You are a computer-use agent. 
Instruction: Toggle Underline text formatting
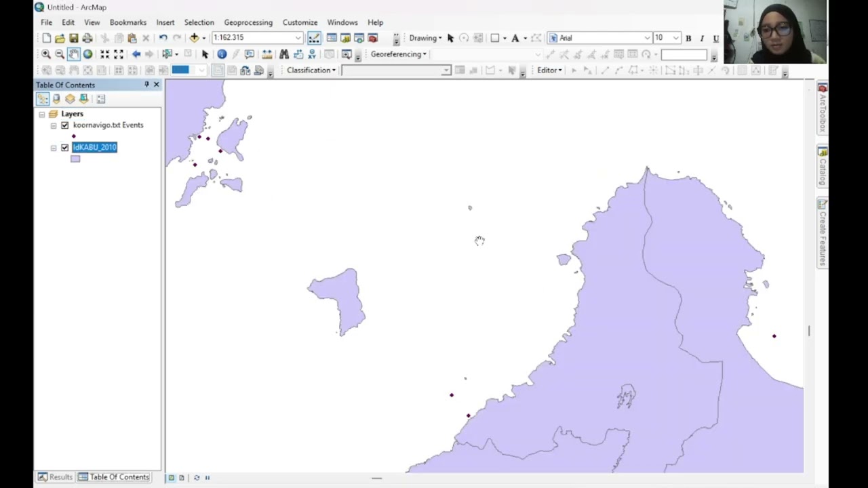(x=715, y=38)
